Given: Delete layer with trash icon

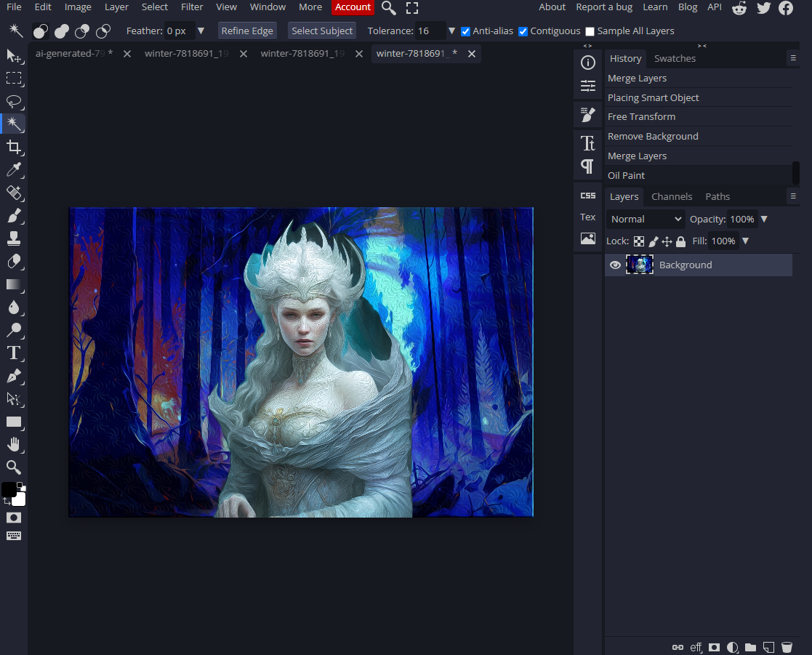Looking at the screenshot, I should 787,647.
